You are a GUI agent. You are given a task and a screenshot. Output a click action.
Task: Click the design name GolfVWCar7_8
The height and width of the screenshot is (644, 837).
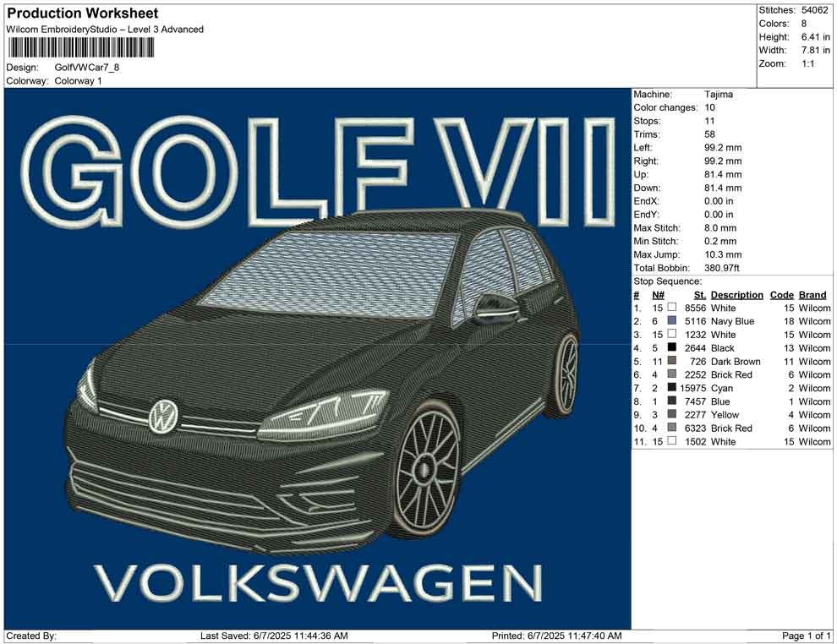point(87,68)
